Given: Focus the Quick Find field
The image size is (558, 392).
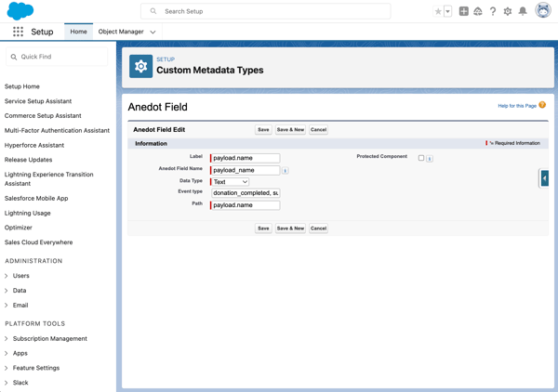Looking at the screenshot, I should click(x=57, y=57).
